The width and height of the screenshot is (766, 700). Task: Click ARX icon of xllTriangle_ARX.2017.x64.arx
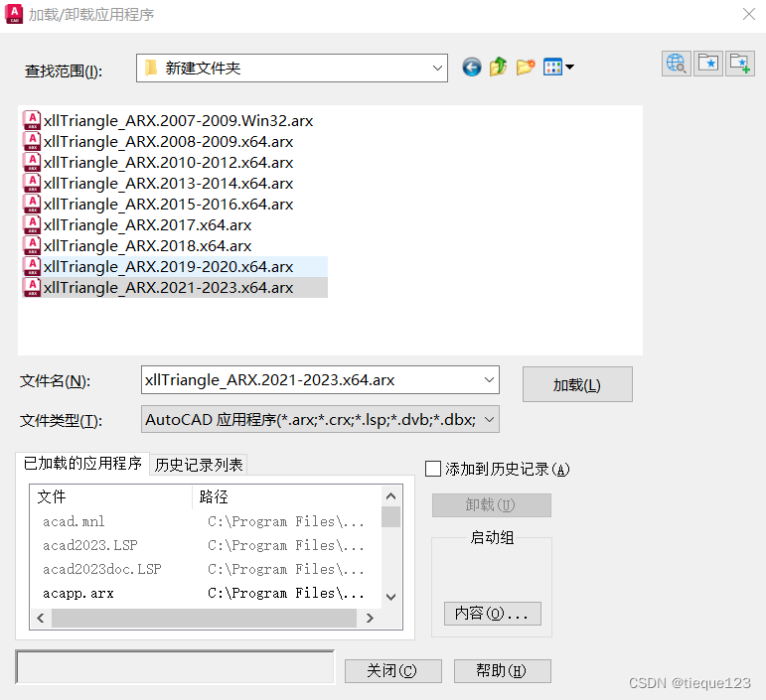coord(32,225)
